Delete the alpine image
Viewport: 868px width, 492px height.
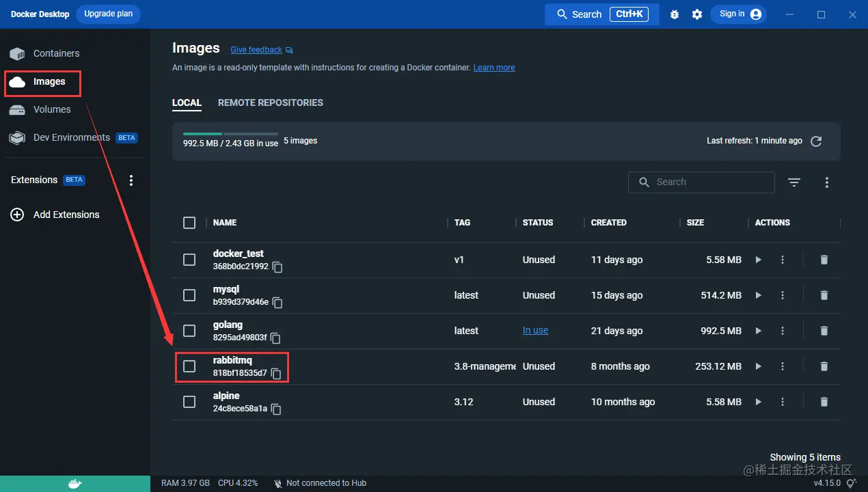pyautogui.click(x=824, y=402)
